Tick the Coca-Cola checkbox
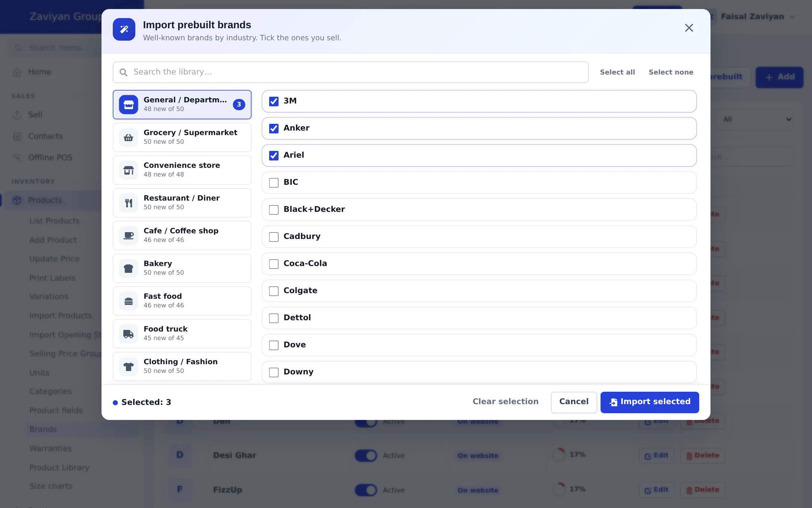Image resolution: width=812 pixels, height=508 pixels. click(x=274, y=264)
